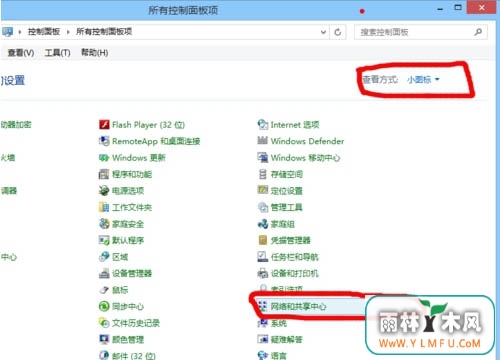Select the 所有控制面板项 breadcrumb
500x360 pixels.
click(x=104, y=32)
